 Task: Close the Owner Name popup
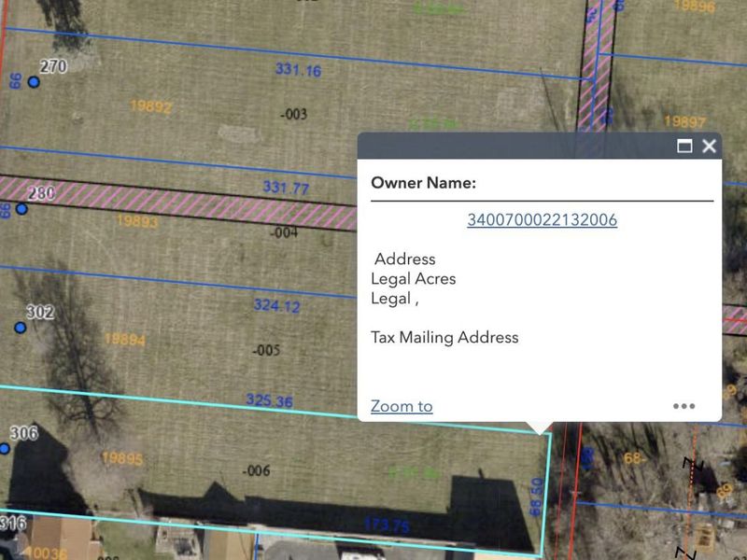pos(709,146)
